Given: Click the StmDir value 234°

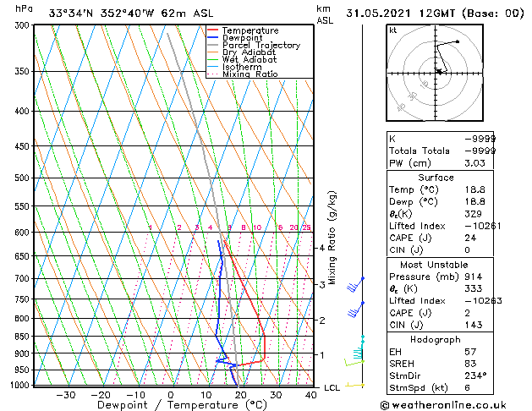Looking at the screenshot, I should tap(475, 375).
